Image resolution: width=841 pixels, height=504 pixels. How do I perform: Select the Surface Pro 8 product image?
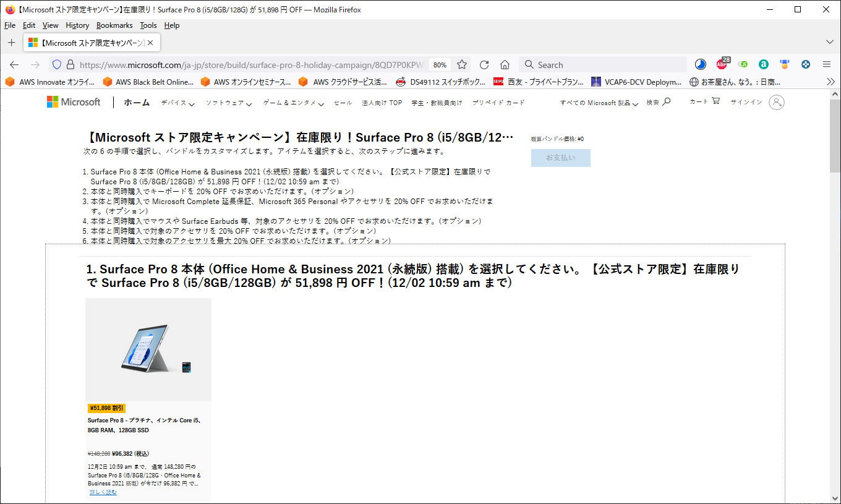[148, 350]
